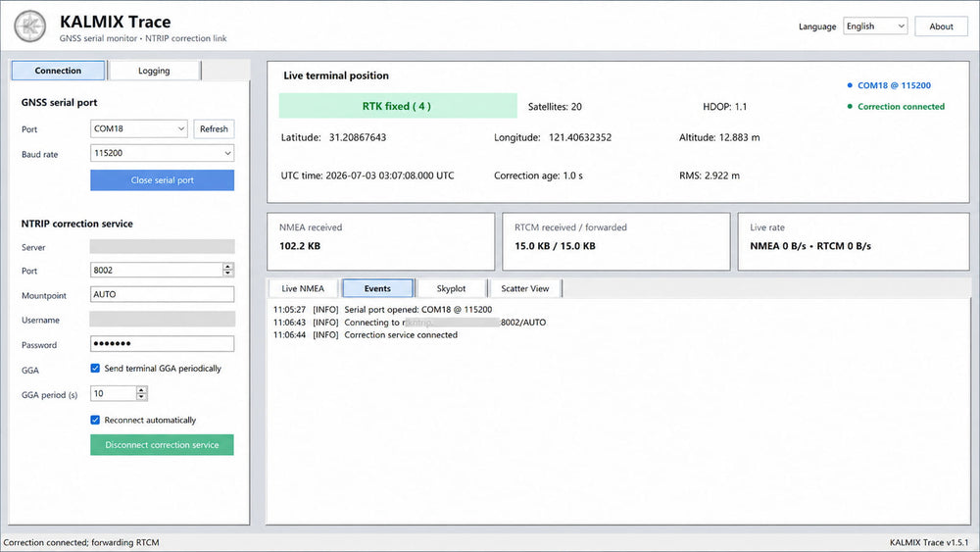Click the NTRIP port 8002 spinner arrows

pos(228,270)
